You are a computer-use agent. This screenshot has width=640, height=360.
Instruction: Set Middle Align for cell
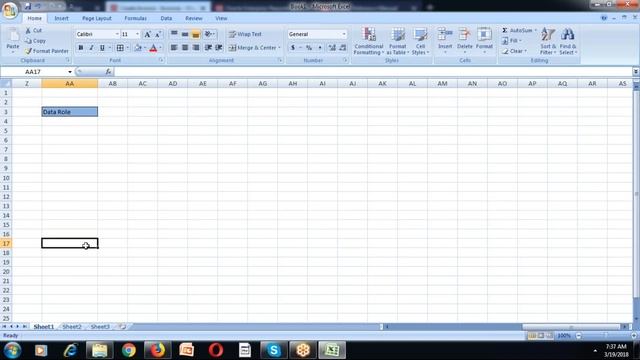pyautogui.click(x=185, y=34)
